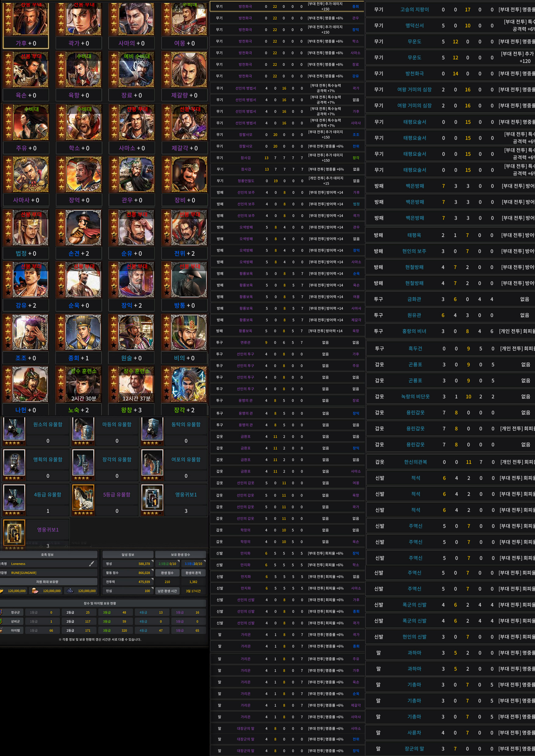Expand the corner arrow on 명성 row

[152, 561]
